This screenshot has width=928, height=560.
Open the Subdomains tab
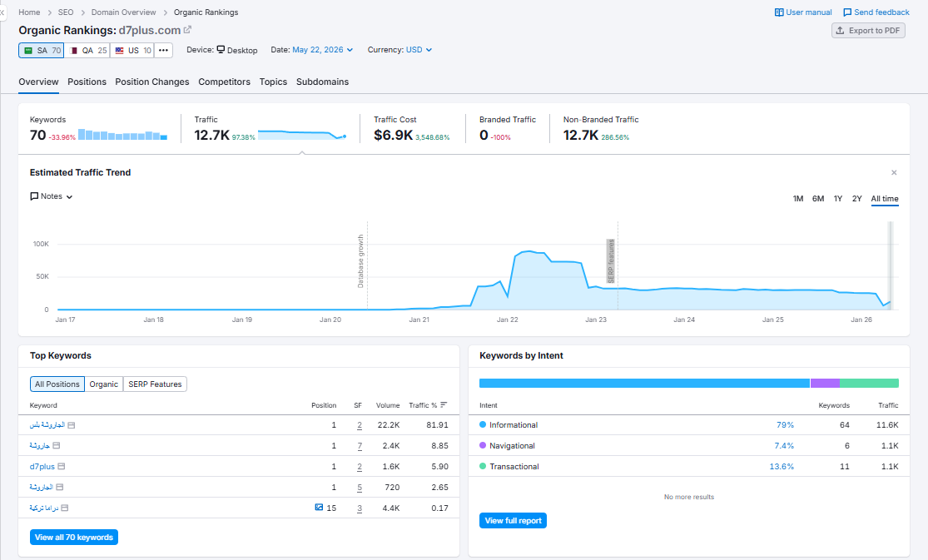point(323,82)
